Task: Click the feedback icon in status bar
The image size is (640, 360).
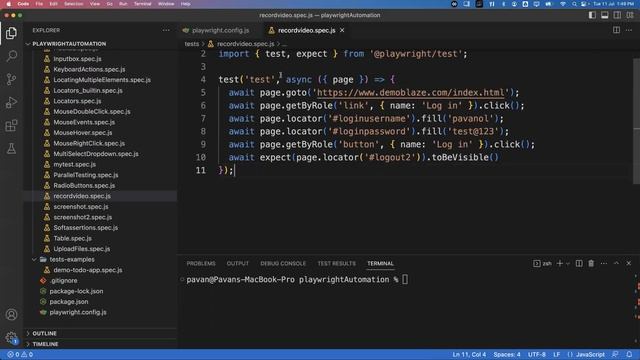Action: 615,355
